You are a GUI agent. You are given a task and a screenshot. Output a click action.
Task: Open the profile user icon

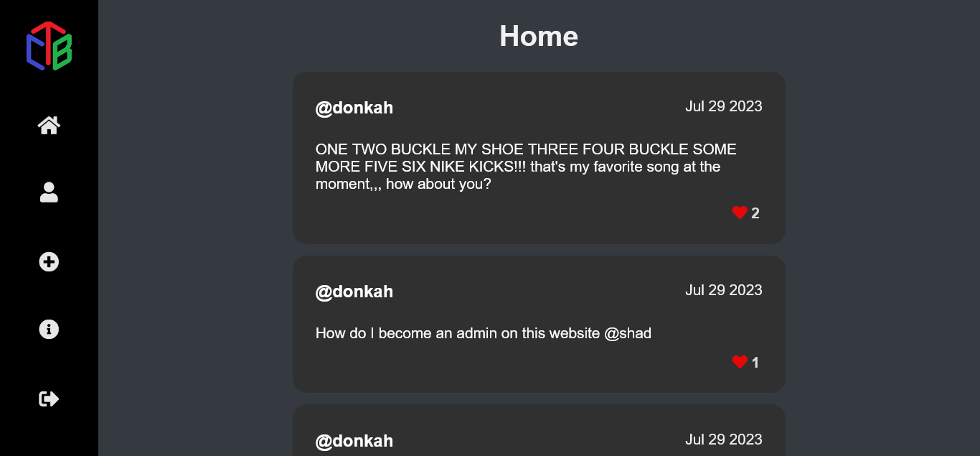49,192
